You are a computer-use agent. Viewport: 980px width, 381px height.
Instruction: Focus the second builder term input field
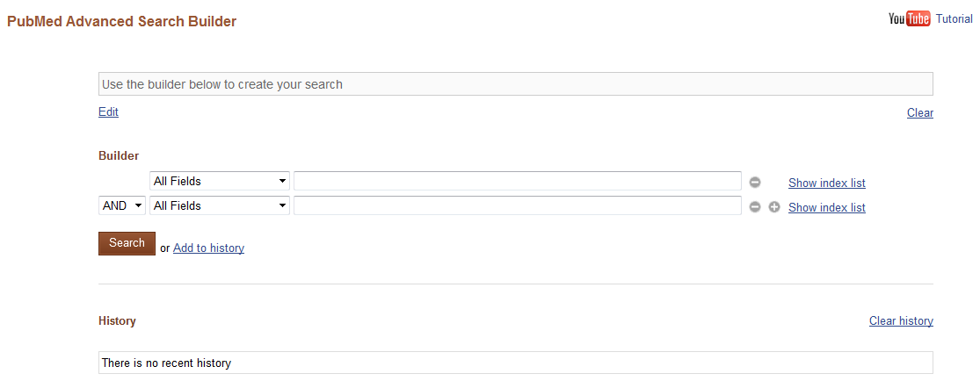click(x=517, y=205)
